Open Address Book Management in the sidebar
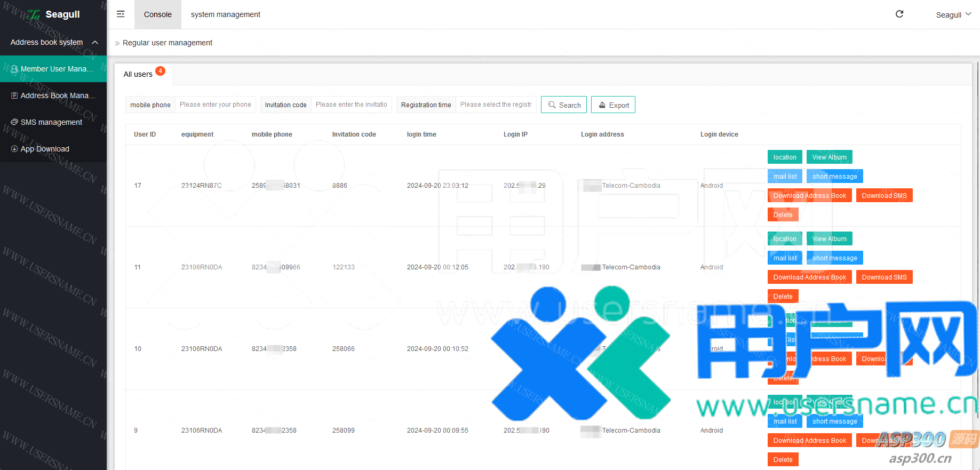Image resolution: width=980 pixels, height=470 pixels. [x=53, y=95]
